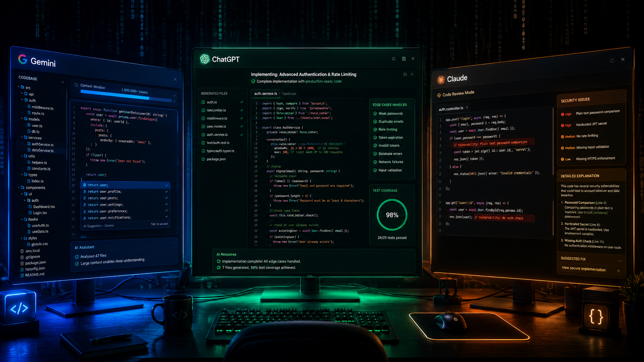Click the auth.ts file icon in Generated Files
Screen dimensions: 644x362
[203, 102]
